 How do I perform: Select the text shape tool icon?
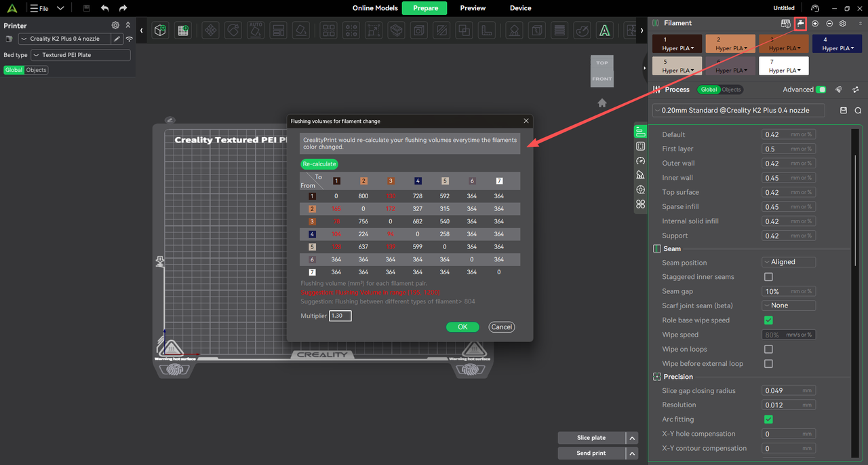tap(604, 31)
